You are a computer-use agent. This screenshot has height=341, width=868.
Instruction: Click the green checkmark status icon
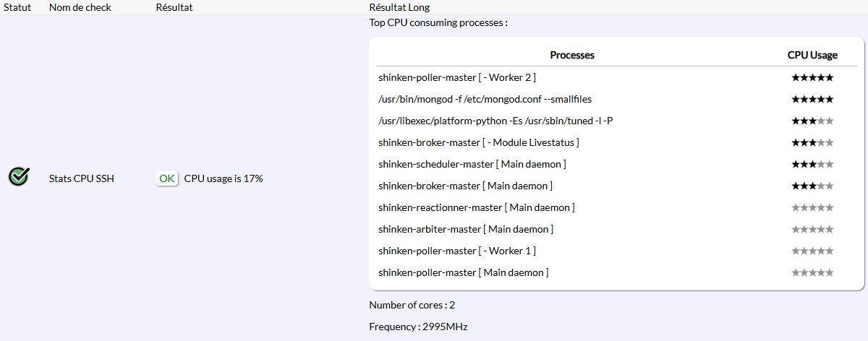pyautogui.click(x=19, y=177)
